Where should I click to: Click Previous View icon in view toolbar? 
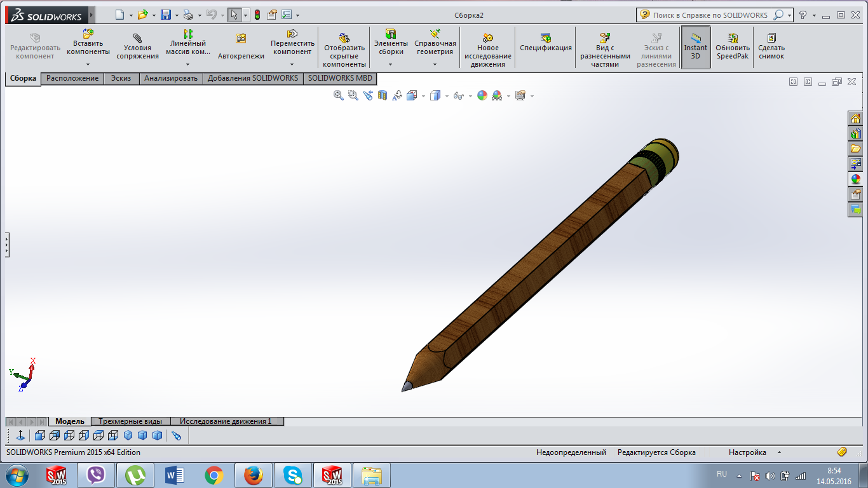368,95
